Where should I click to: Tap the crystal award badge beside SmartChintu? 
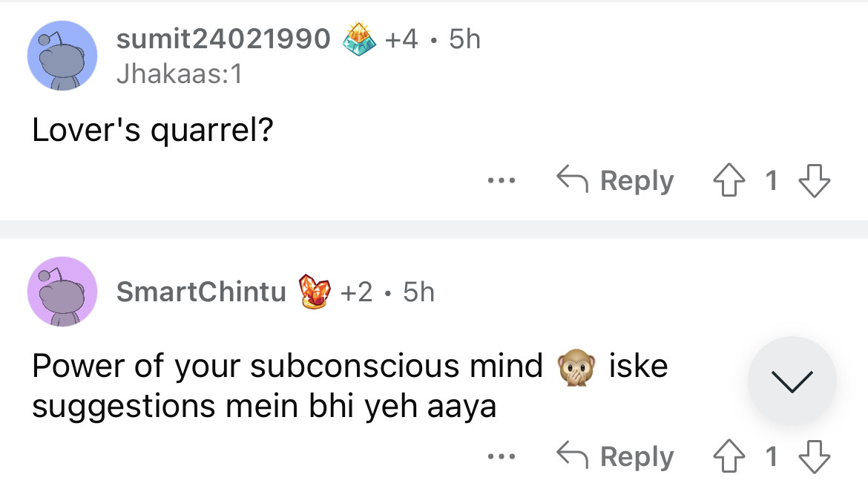point(313,292)
